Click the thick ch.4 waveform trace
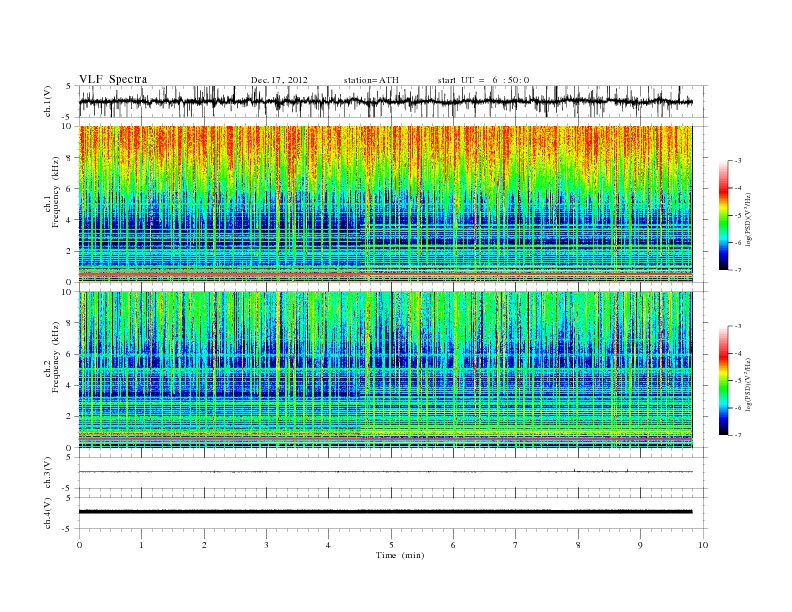This screenshot has width=792, height=612. click(x=385, y=512)
